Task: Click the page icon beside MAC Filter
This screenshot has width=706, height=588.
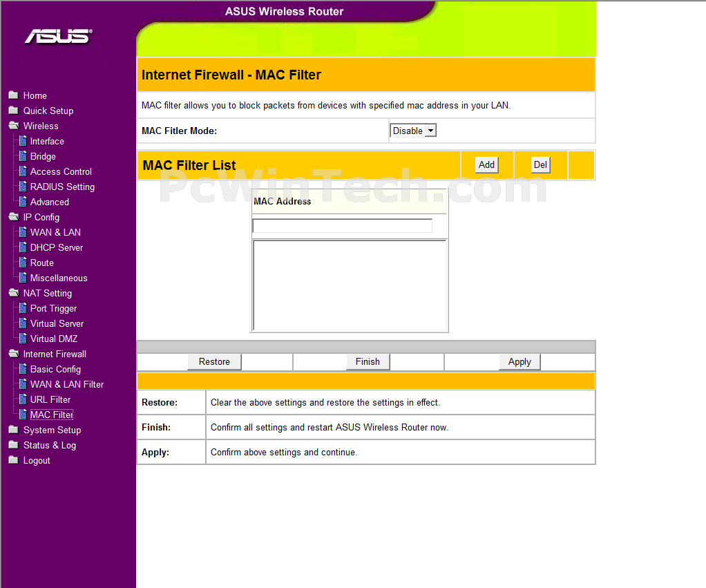Action: pyautogui.click(x=23, y=415)
